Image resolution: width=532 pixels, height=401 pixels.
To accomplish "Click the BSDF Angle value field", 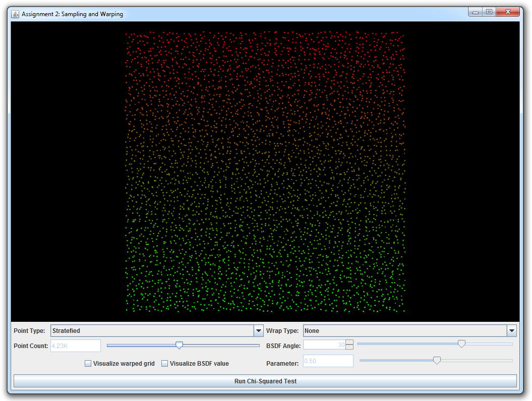I will [324, 345].
